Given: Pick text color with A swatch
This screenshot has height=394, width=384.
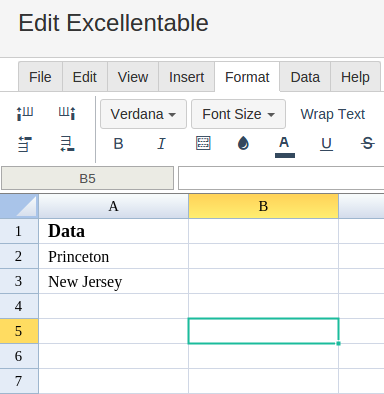Looking at the screenshot, I should 285,147.
